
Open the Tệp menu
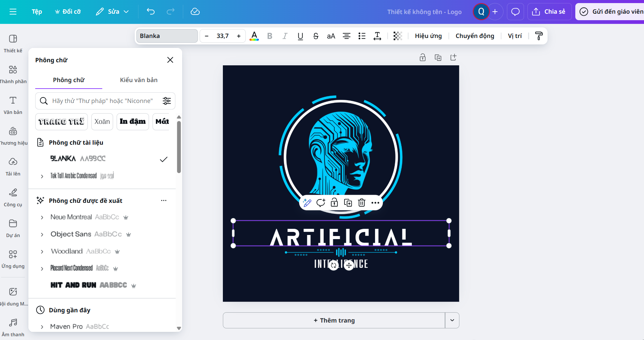[37, 12]
